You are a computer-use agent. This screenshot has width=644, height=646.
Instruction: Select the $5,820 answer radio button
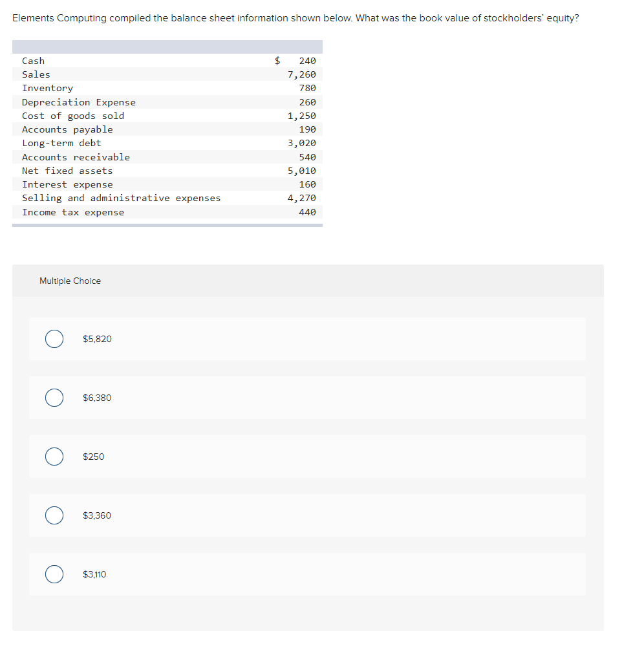click(x=54, y=339)
